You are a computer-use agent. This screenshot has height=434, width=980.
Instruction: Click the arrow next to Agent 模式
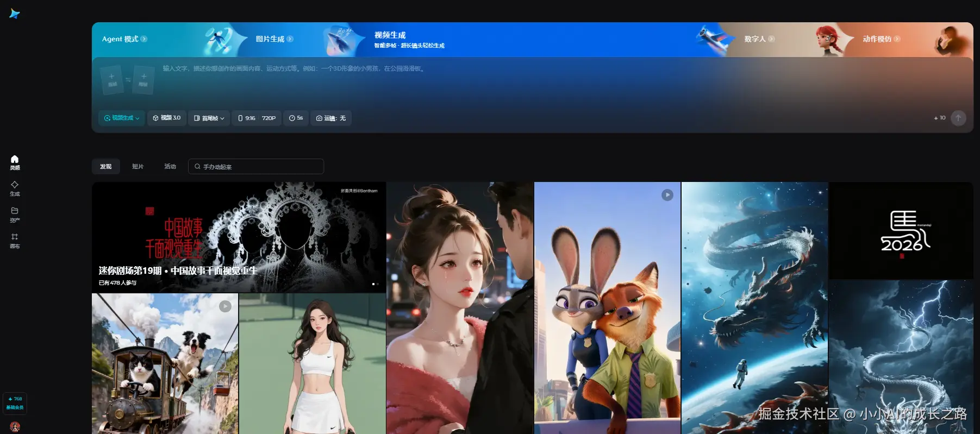(144, 39)
